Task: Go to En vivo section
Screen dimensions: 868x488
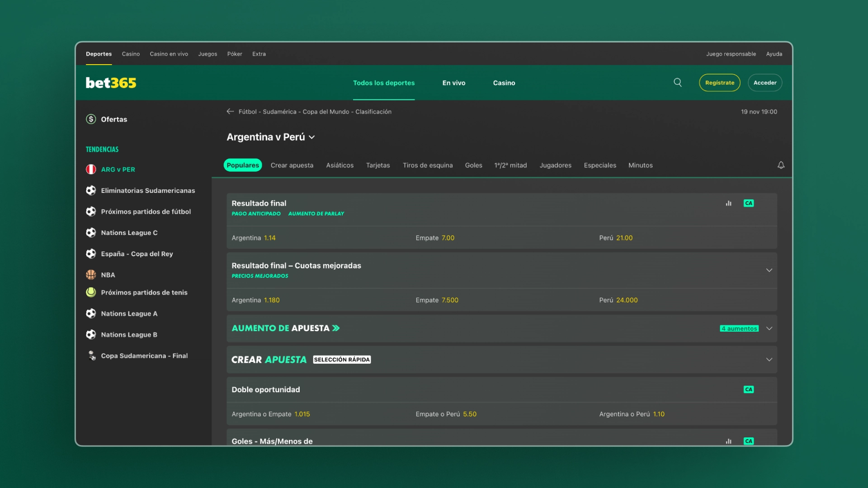Action: tap(454, 83)
